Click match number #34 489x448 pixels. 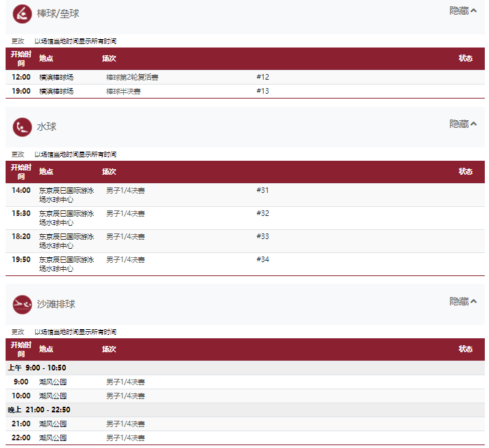pos(262,259)
